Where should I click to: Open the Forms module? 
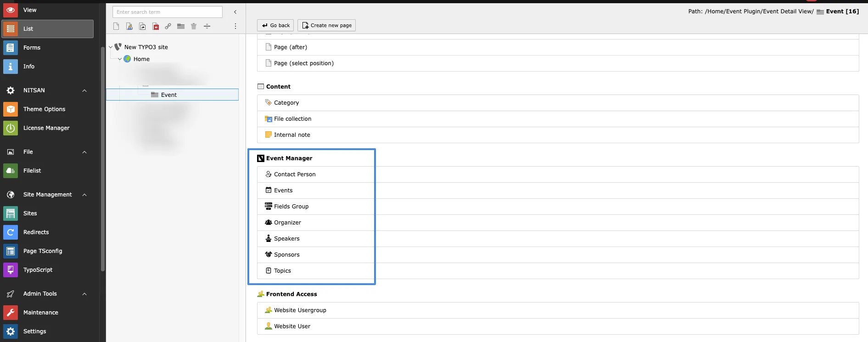(x=48, y=47)
